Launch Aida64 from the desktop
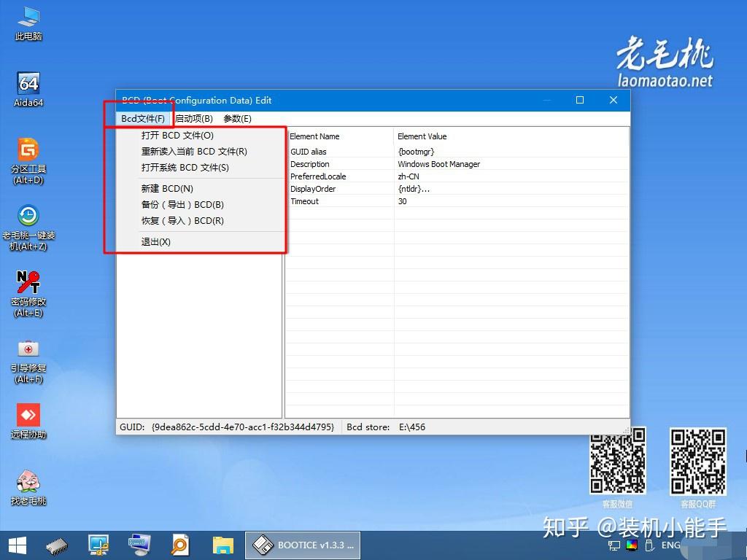The image size is (747, 560). [28, 86]
